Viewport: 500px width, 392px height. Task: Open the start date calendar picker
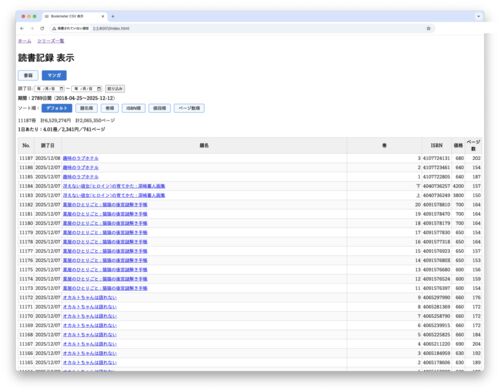62,89
